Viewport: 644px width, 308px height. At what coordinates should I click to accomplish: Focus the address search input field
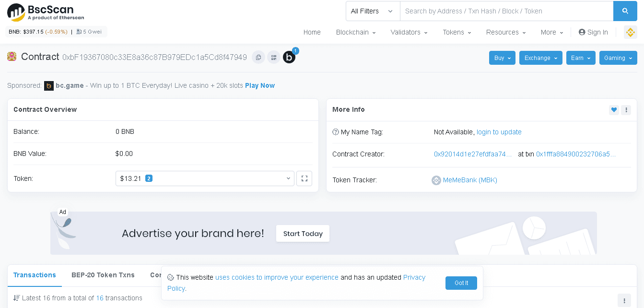click(506, 11)
